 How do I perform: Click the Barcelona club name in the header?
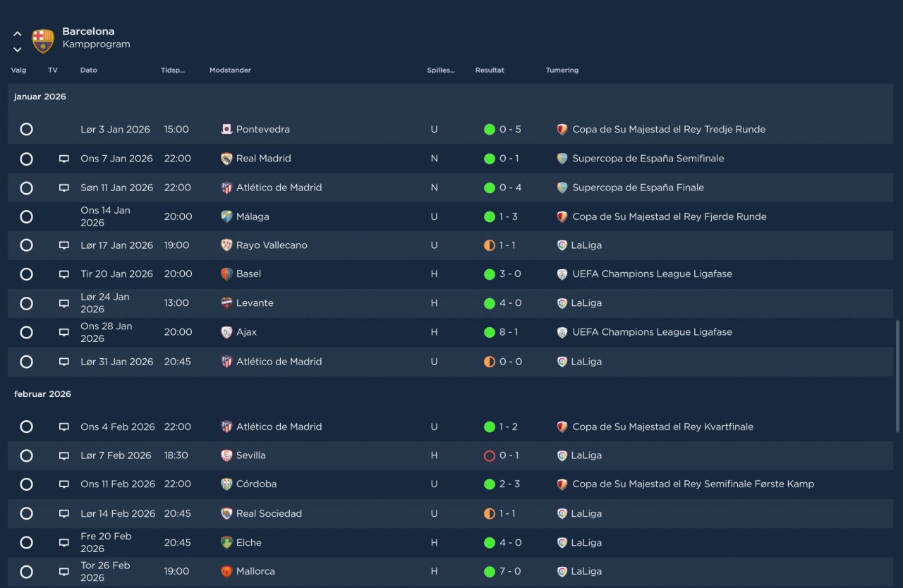point(88,31)
